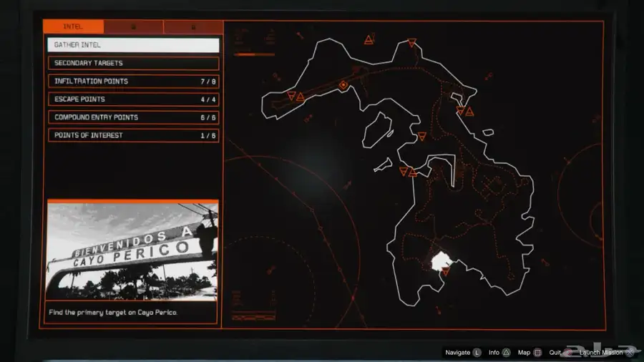Select the downward triangle at the northern tip

411,42
